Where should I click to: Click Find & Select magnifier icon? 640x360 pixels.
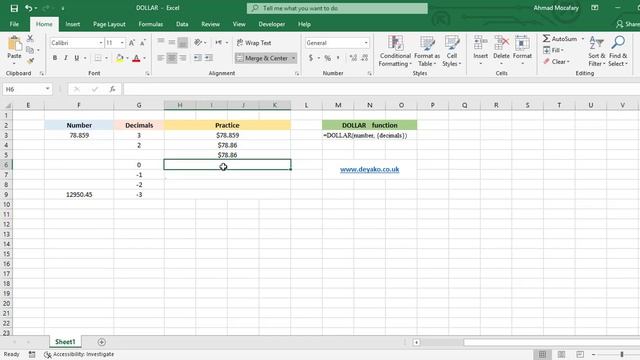click(618, 43)
